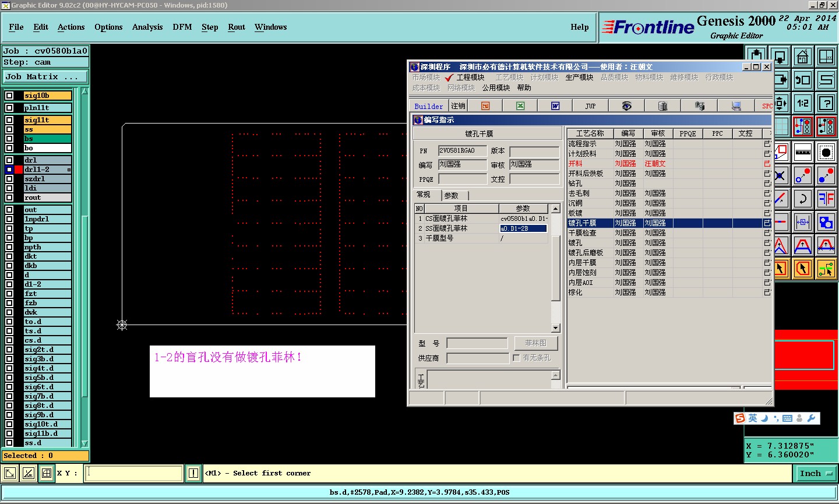
Task: Toggle display box for layer sig10b
Action: coord(9,96)
